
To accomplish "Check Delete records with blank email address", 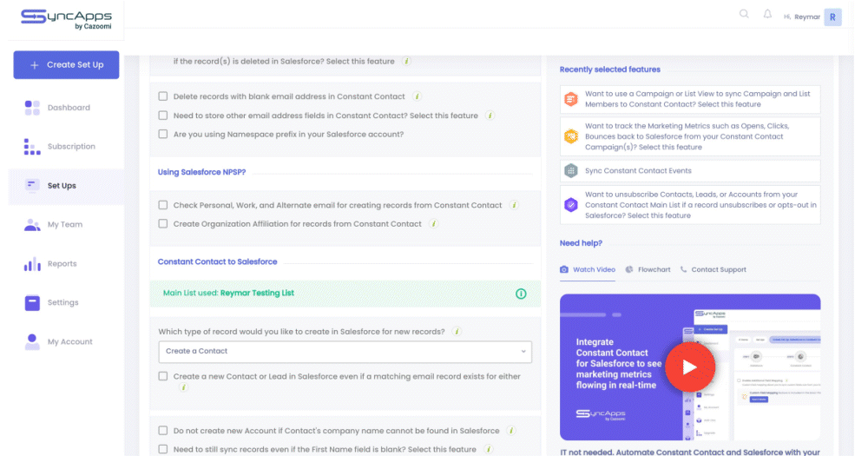I will coord(163,96).
